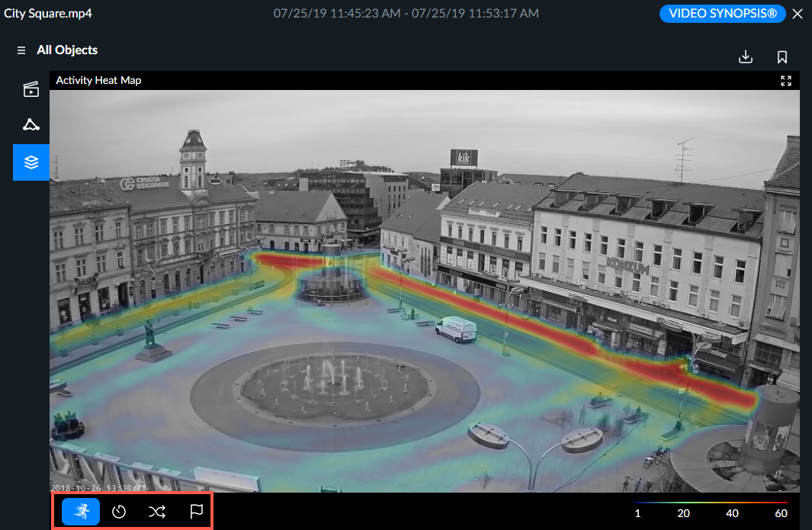Click the date and time range text
This screenshot has width=812, height=530.
[x=406, y=14]
